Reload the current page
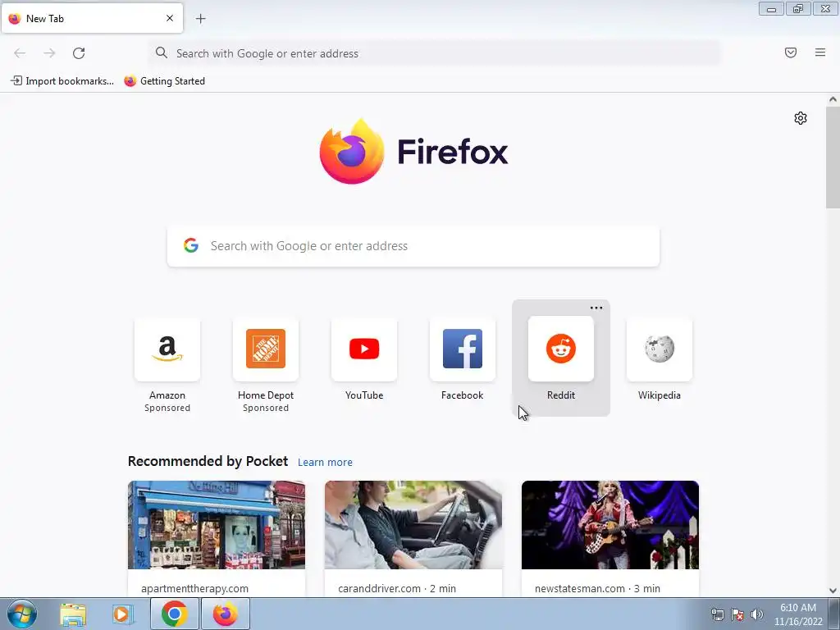840x630 pixels. pyautogui.click(x=79, y=53)
